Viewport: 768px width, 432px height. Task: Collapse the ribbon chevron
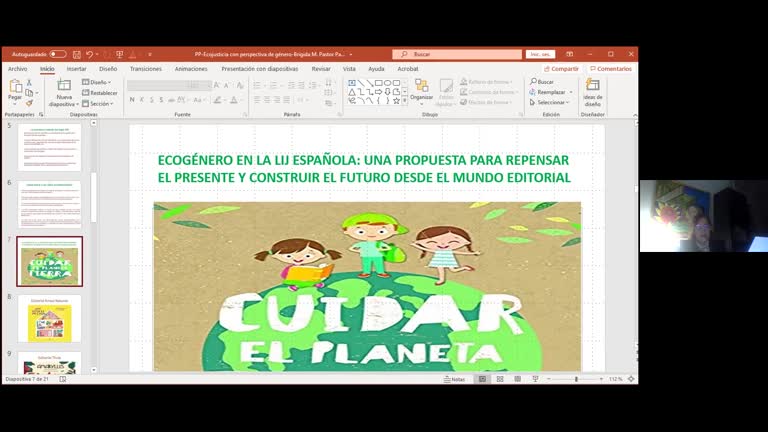tap(635, 115)
